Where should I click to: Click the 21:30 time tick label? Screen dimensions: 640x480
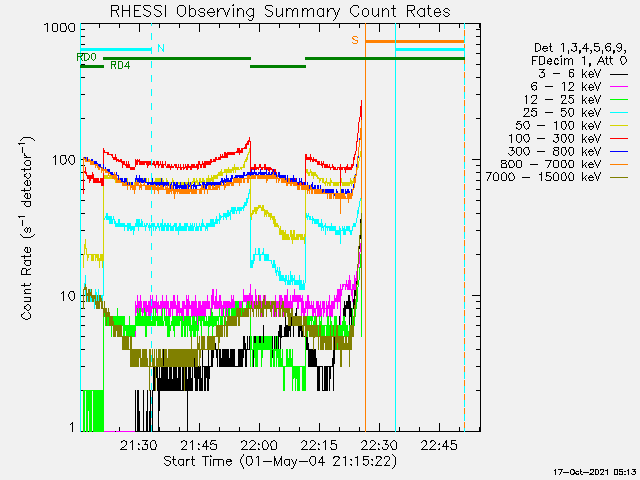pyautogui.click(x=139, y=445)
